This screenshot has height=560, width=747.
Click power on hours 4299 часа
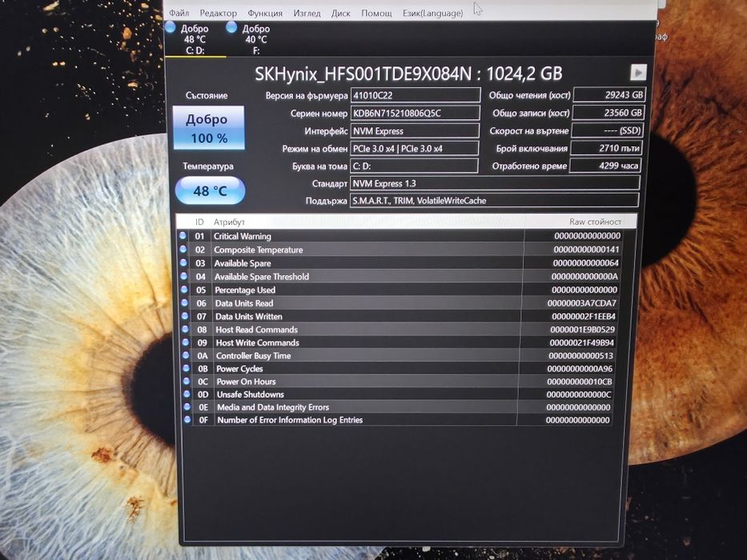(x=605, y=166)
